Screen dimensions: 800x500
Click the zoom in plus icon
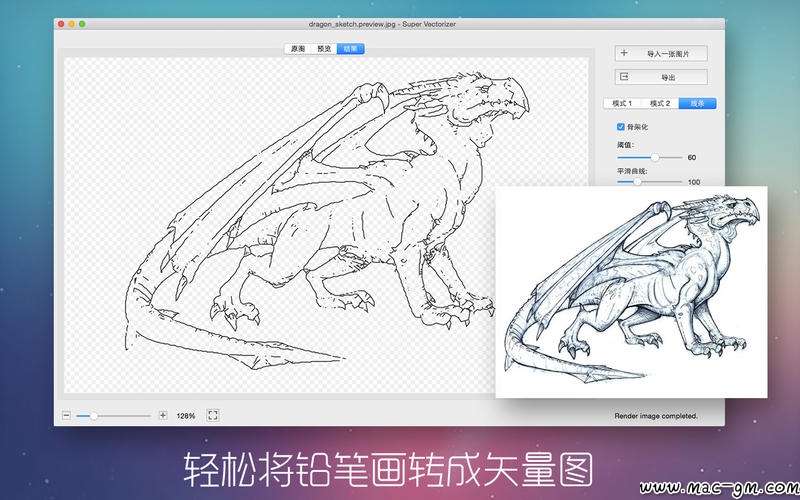click(x=163, y=415)
